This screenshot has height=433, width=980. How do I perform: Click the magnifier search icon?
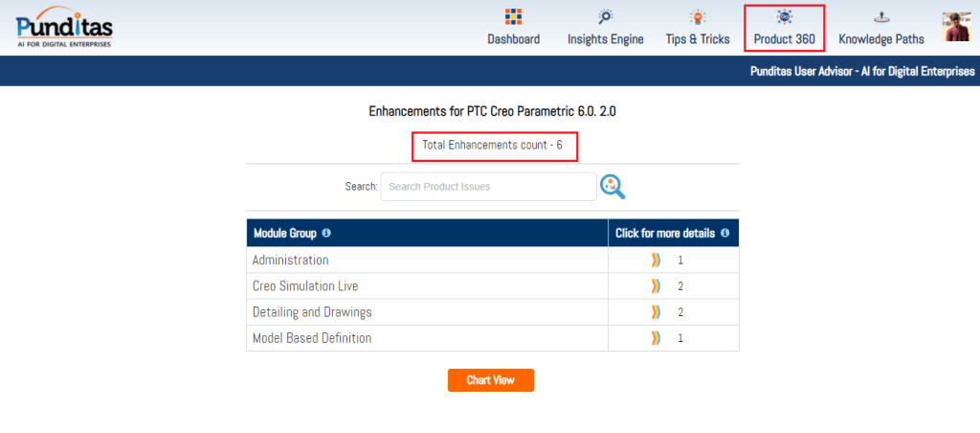click(x=612, y=187)
